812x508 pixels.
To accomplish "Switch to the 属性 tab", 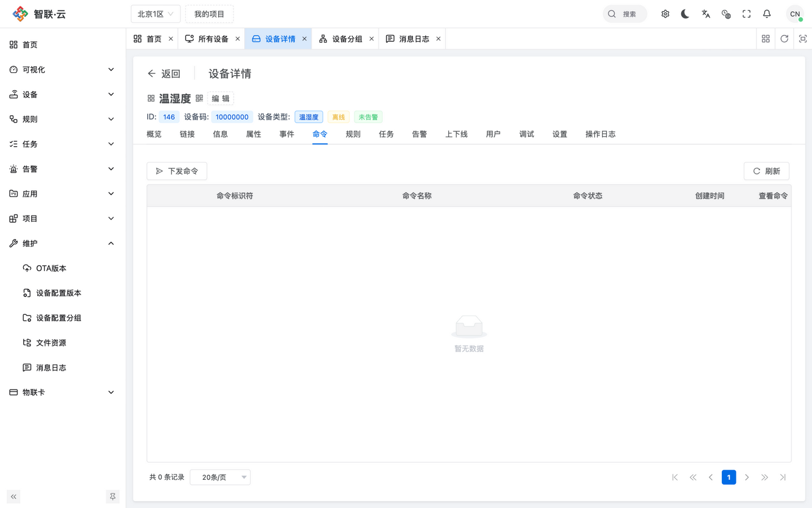I will coord(254,134).
